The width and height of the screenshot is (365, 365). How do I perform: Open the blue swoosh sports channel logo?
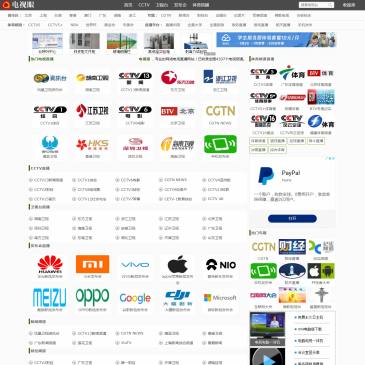coord(321,122)
